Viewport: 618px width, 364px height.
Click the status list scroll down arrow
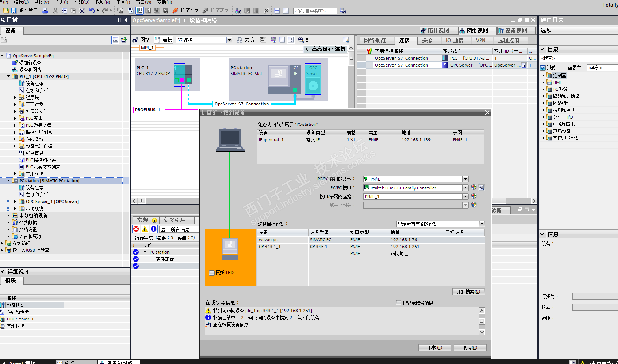point(482,332)
